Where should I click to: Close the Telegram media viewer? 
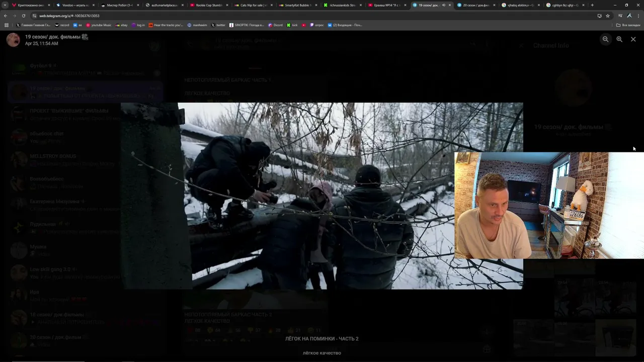(633, 39)
